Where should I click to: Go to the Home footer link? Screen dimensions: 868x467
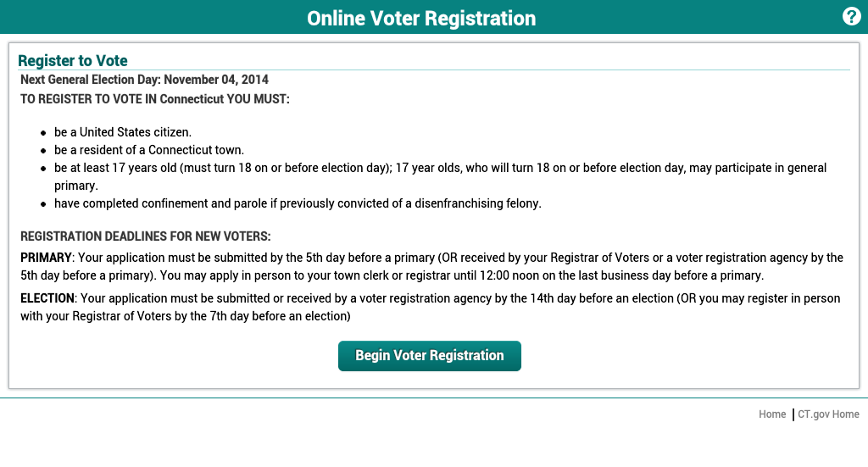(x=772, y=414)
